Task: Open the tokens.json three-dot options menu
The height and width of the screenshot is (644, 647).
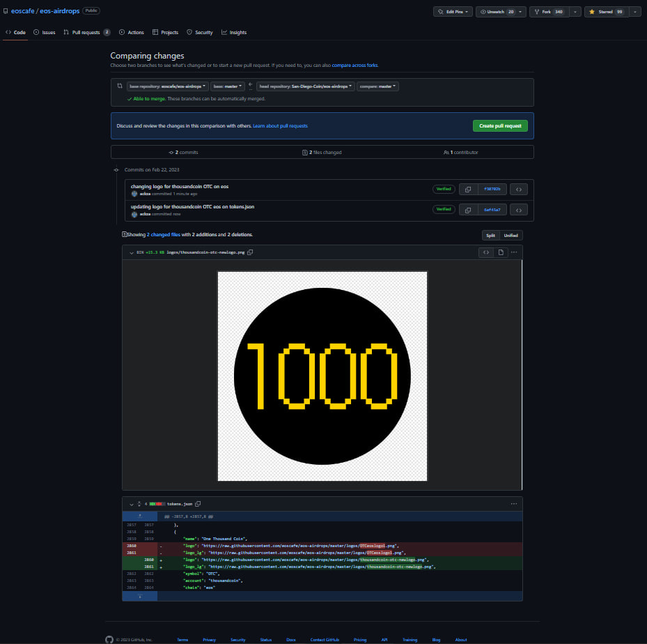Action: [514, 504]
